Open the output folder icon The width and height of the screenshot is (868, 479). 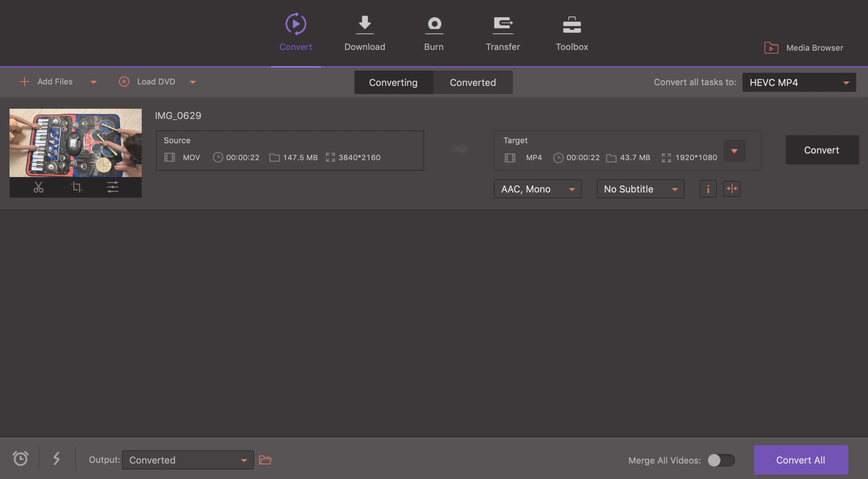(x=265, y=460)
